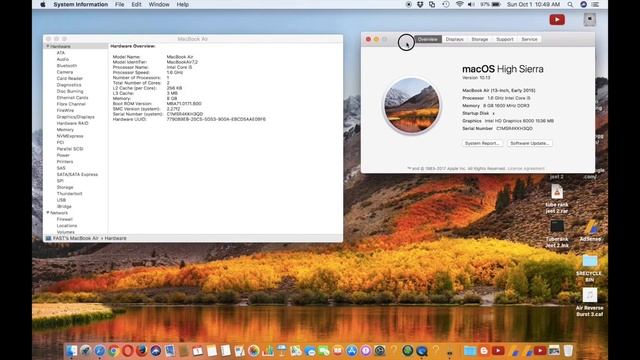Select Disc Burning in the sidebar

[x=70, y=91]
